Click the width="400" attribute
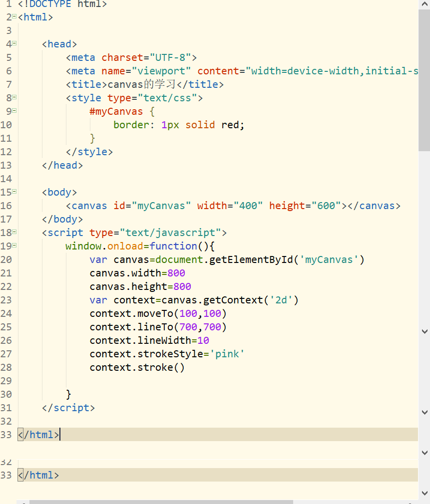This screenshot has width=430, height=504. click(x=230, y=206)
